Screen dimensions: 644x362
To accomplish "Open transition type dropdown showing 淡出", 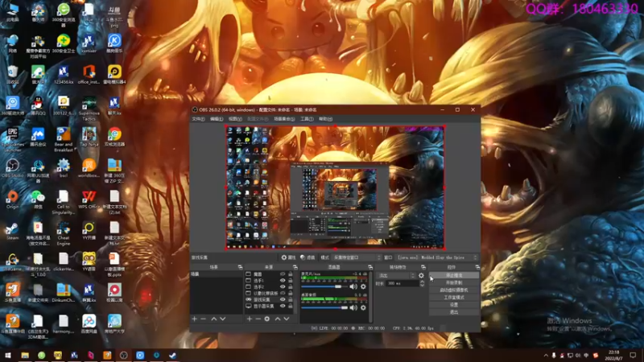I will [396, 275].
